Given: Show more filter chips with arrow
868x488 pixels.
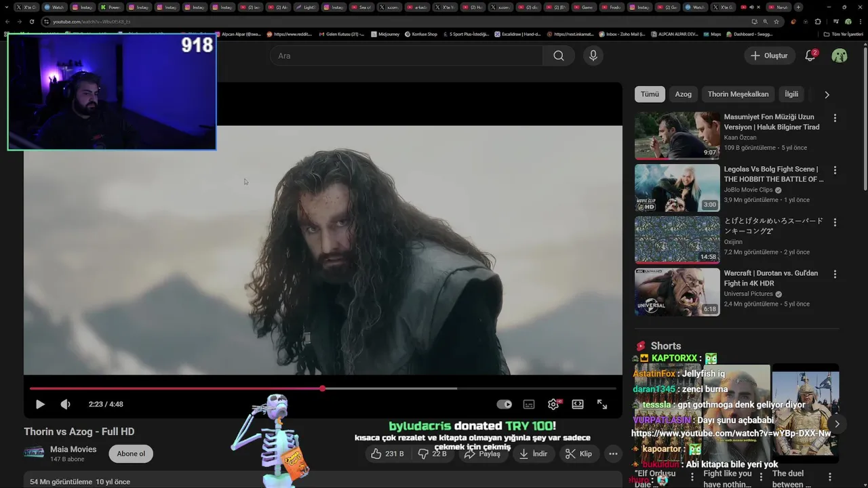Looking at the screenshot, I should (x=827, y=95).
